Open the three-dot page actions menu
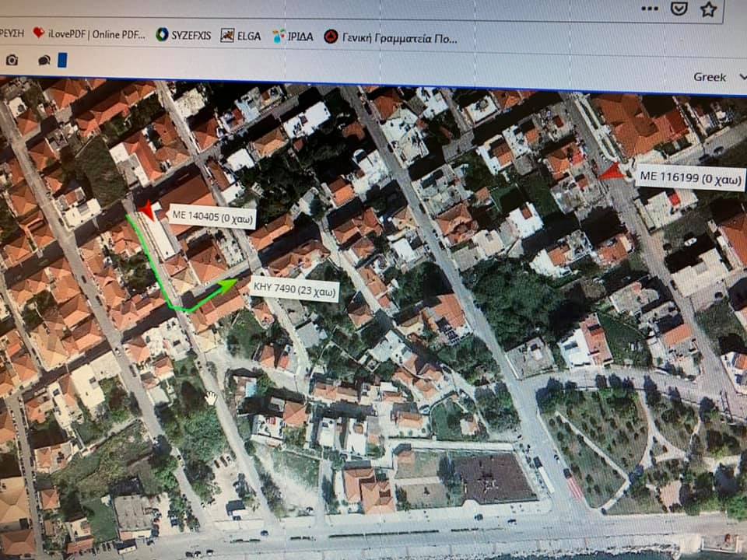The height and width of the screenshot is (560, 747). (x=650, y=8)
